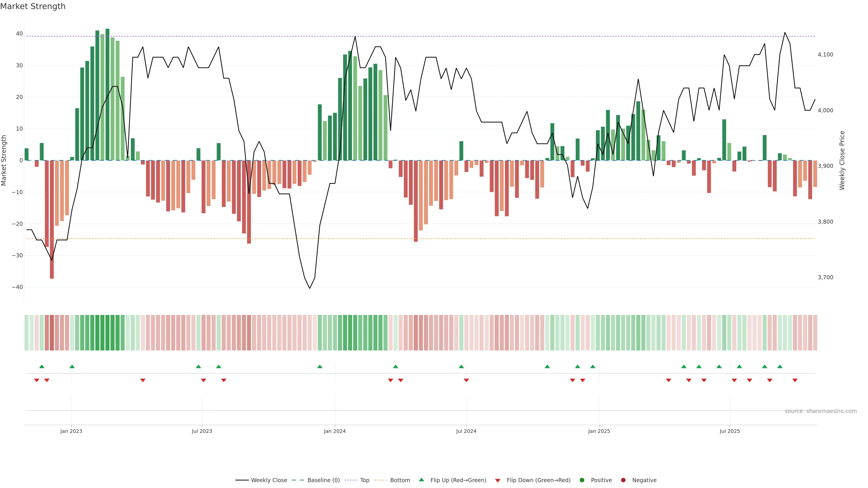Click the rightmost green flip-up triangle marker
This screenshot has width=868, height=488.
pyautogui.click(x=780, y=366)
